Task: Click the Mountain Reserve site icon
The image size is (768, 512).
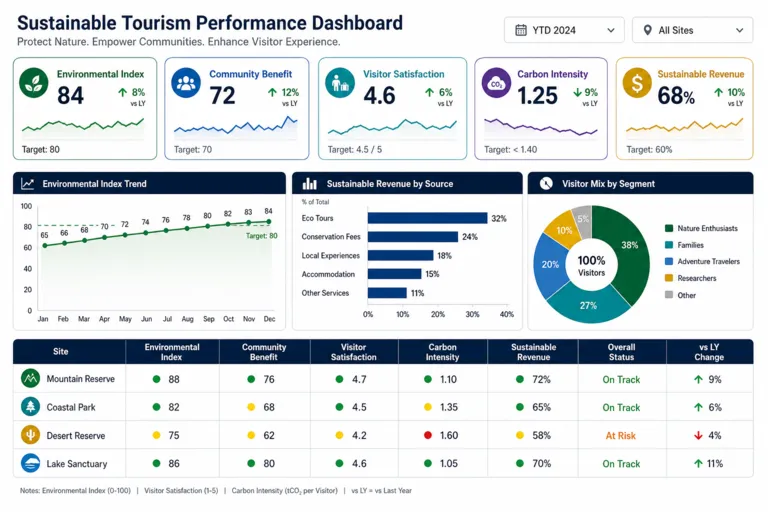Action: coord(30,378)
